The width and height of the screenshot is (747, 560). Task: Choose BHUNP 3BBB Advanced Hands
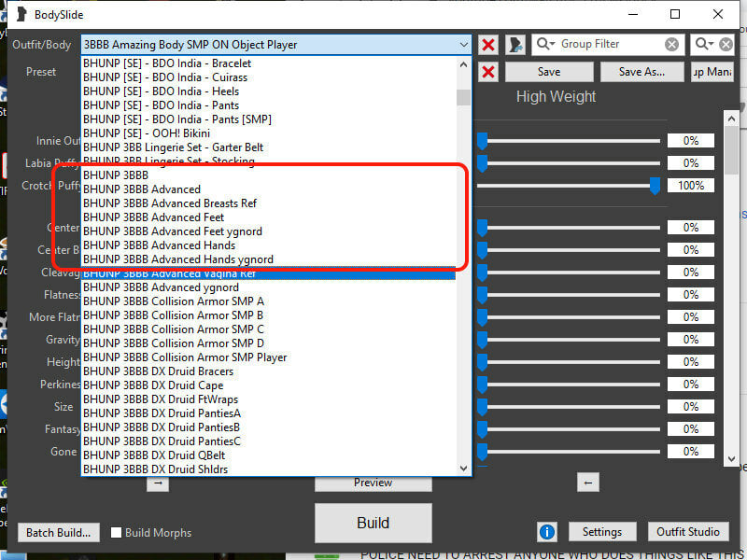tap(268, 245)
